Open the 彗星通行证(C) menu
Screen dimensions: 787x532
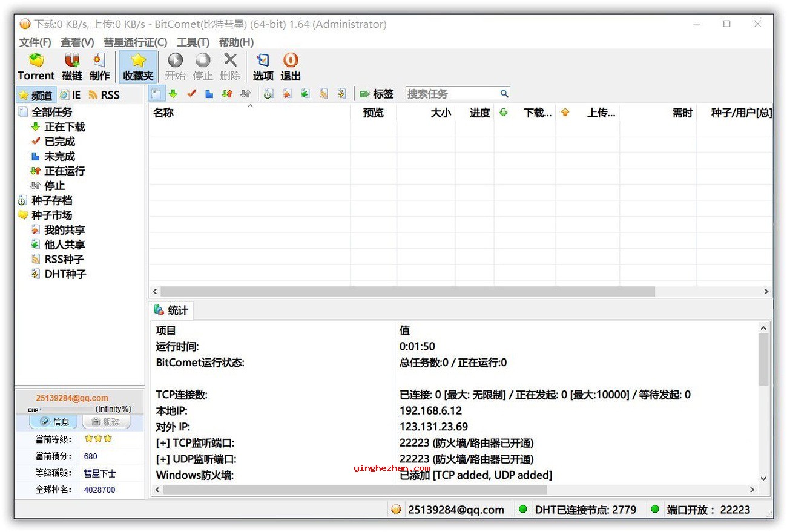click(x=135, y=42)
